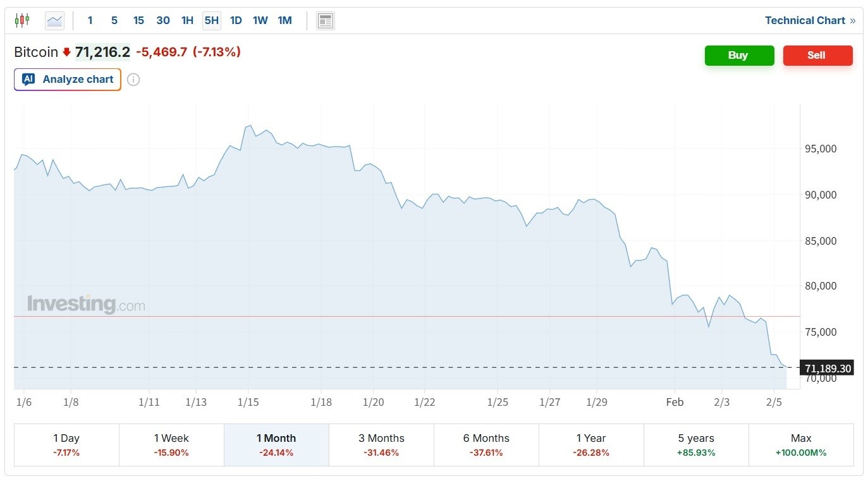The width and height of the screenshot is (868, 481).
Task: Click the red down arrow beside Bitcoin
Action: [x=66, y=52]
